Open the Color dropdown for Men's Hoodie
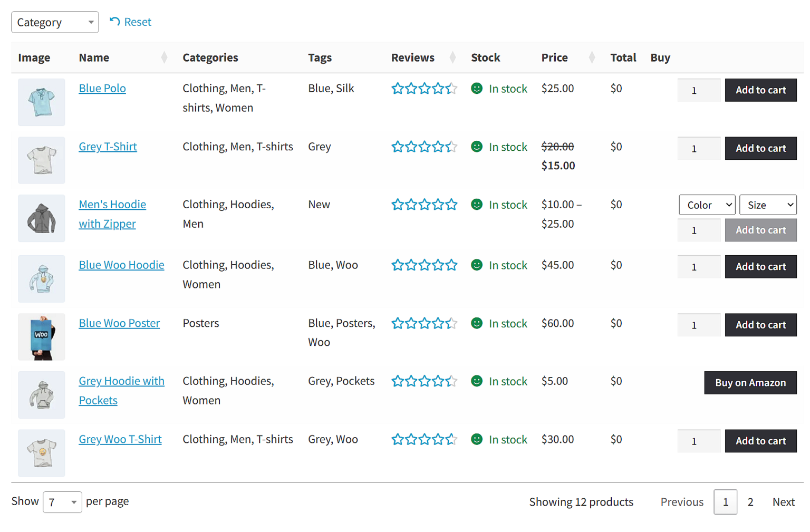Screen dimensions: 810x532 707,205
